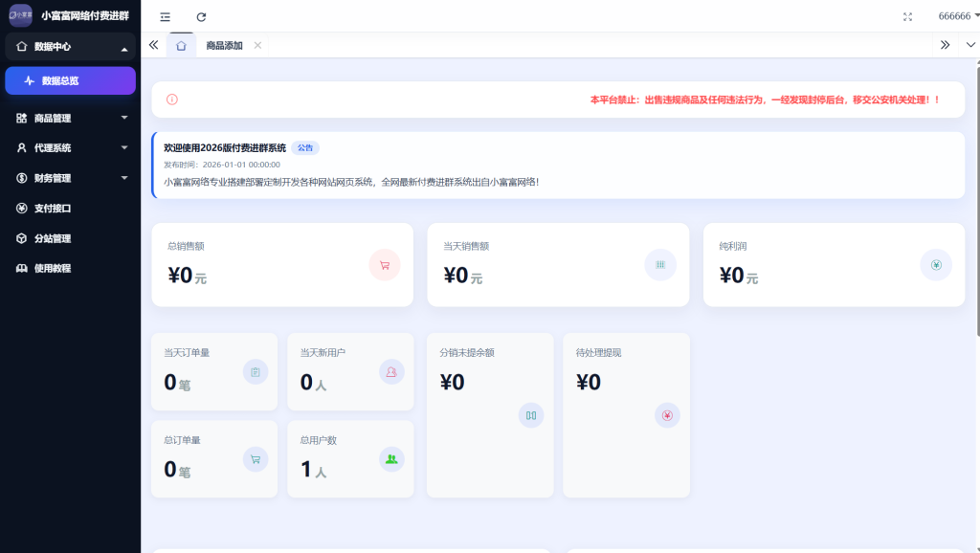Click the 分销未提余额 ¥0 value
The width and height of the screenshot is (980, 553).
point(452,382)
